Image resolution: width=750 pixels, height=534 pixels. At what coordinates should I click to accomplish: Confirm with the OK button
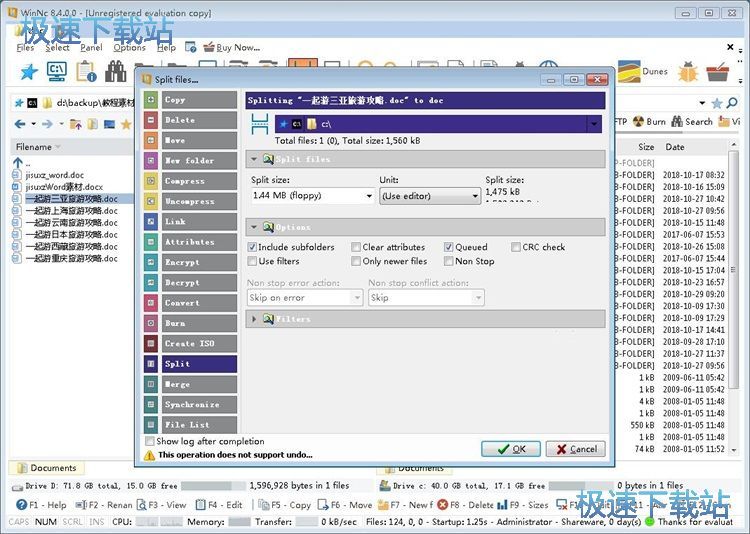(x=511, y=449)
